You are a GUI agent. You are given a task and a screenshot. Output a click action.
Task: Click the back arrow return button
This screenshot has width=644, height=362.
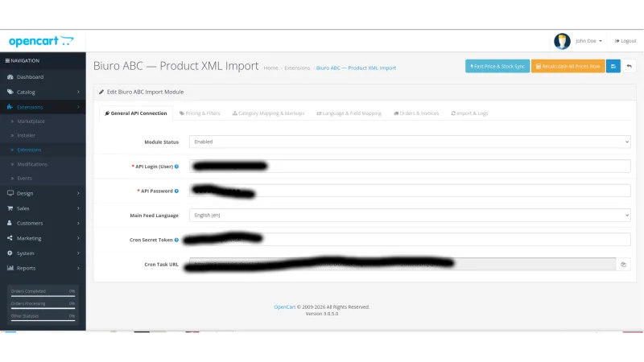tap(629, 66)
